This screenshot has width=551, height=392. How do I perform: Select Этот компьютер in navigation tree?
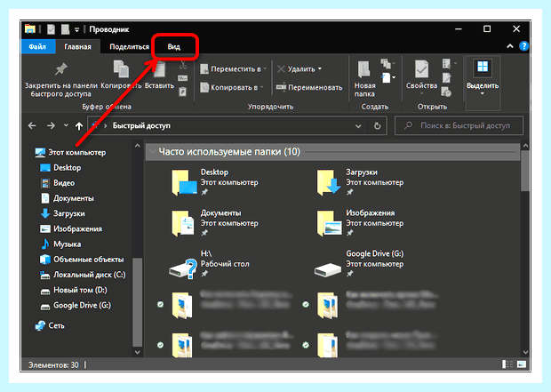(70, 152)
